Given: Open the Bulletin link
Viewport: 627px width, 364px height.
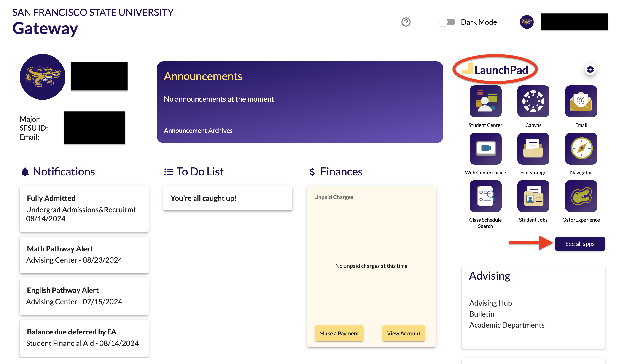Looking at the screenshot, I should click(482, 314).
